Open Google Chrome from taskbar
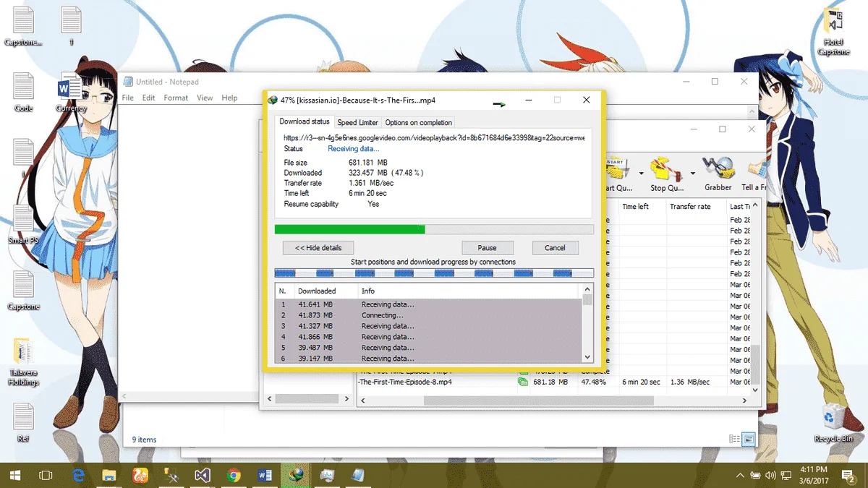Viewport: 868px width, 488px height. click(233, 475)
